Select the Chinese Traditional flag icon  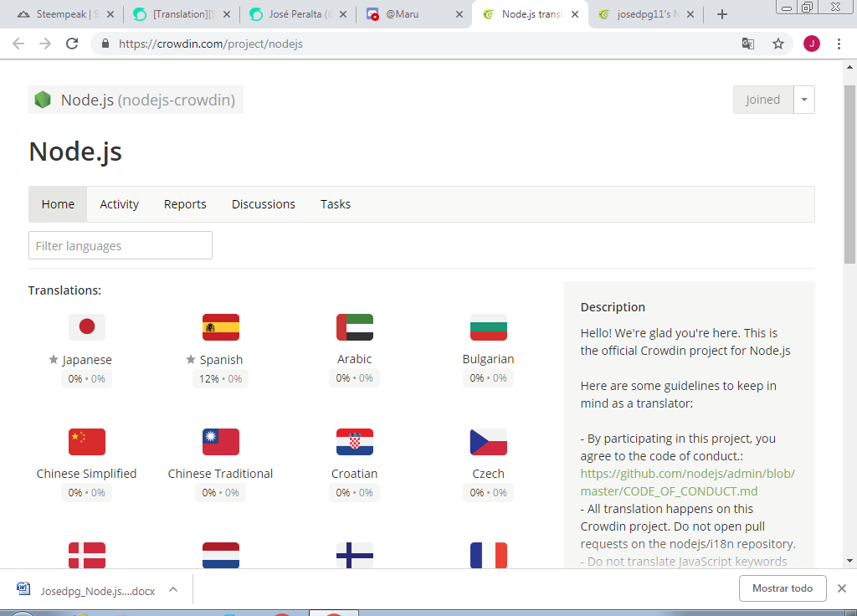221,442
